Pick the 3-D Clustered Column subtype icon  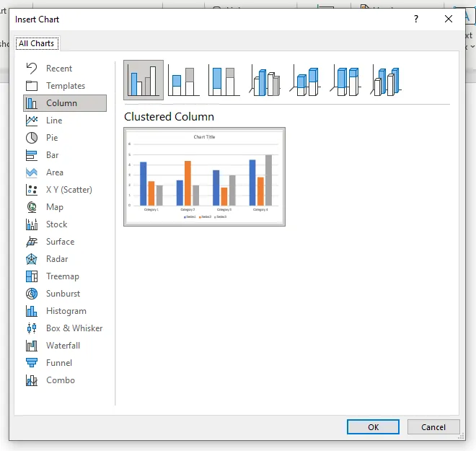coord(266,80)
